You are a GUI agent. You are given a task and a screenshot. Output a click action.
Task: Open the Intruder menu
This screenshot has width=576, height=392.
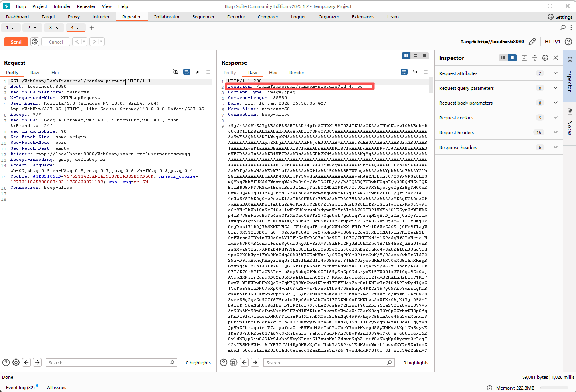[x=62, y=6]
